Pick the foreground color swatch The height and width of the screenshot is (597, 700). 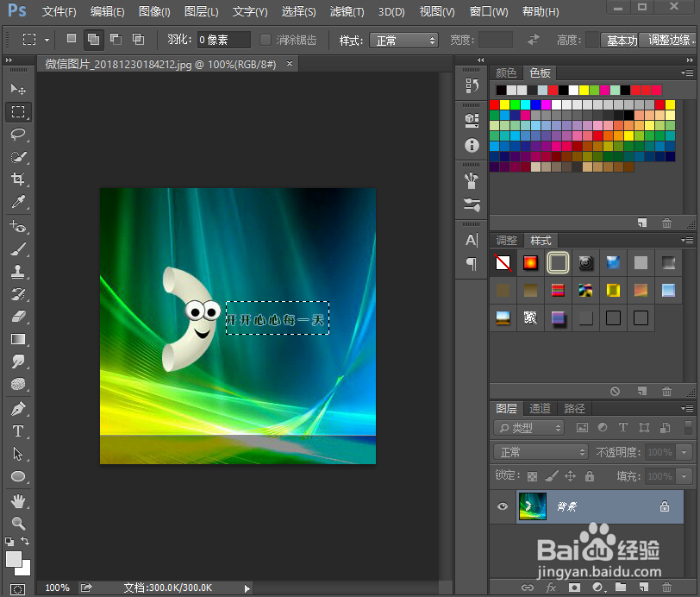14,558
